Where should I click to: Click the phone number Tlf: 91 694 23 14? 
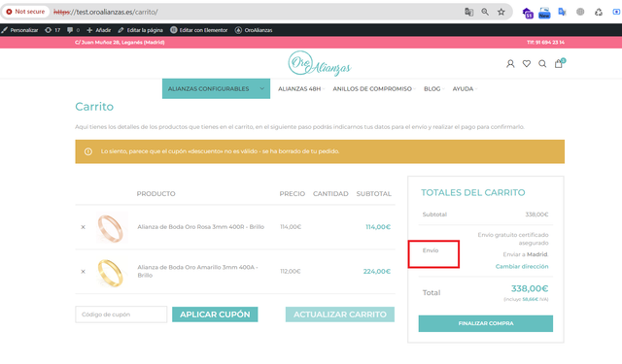coord(545,43)
